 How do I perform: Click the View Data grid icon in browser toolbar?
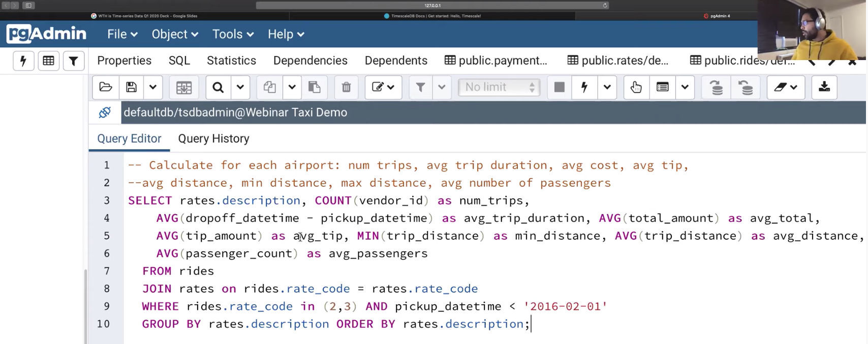point(48,61)
